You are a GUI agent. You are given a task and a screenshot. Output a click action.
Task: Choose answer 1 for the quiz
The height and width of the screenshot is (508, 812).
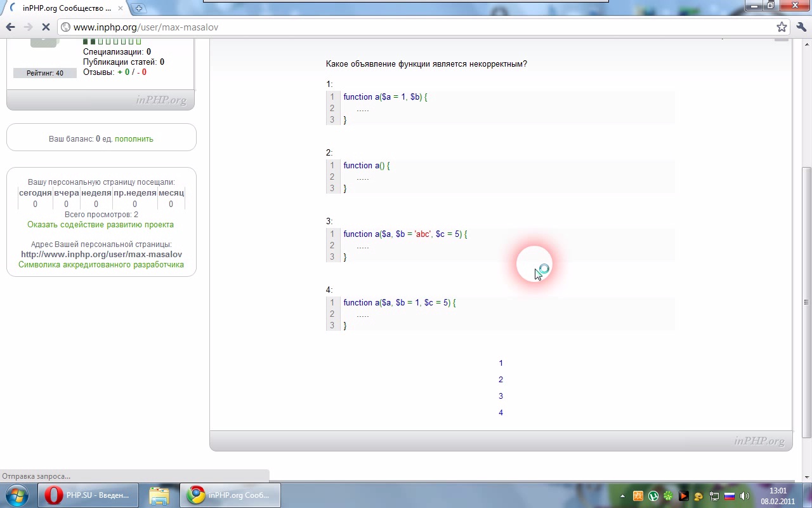click(x=501, y=363)
